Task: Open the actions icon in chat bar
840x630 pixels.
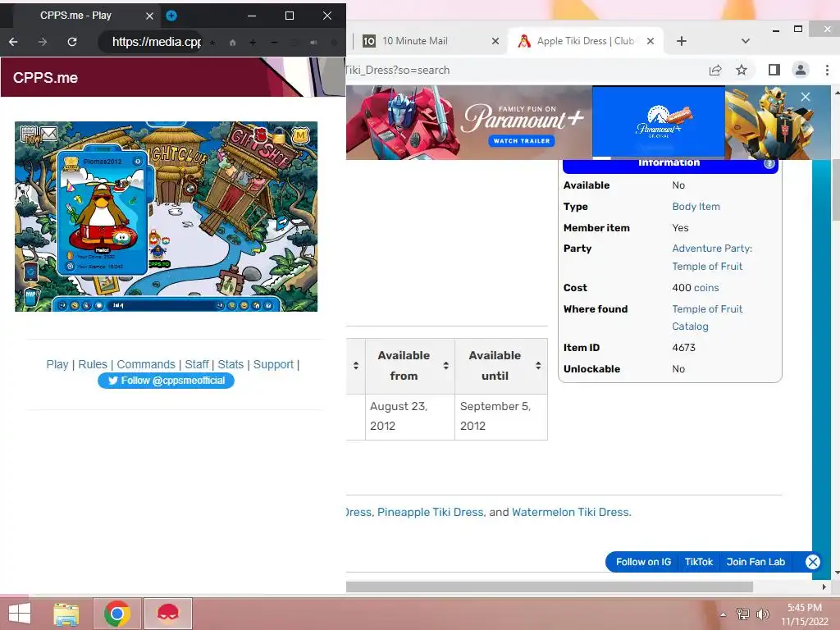Action: (x=86, y=305)
